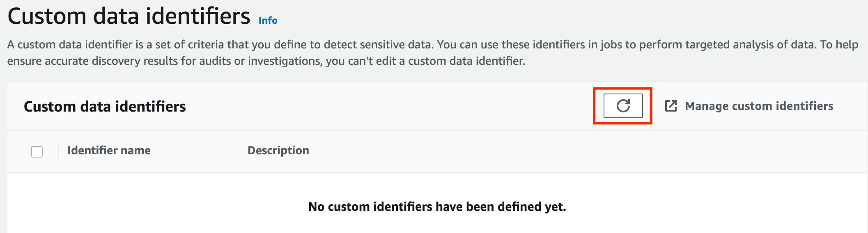
Task: Open the Info link next to the page title
Action: pyautogui.click(x=268, y=21)
